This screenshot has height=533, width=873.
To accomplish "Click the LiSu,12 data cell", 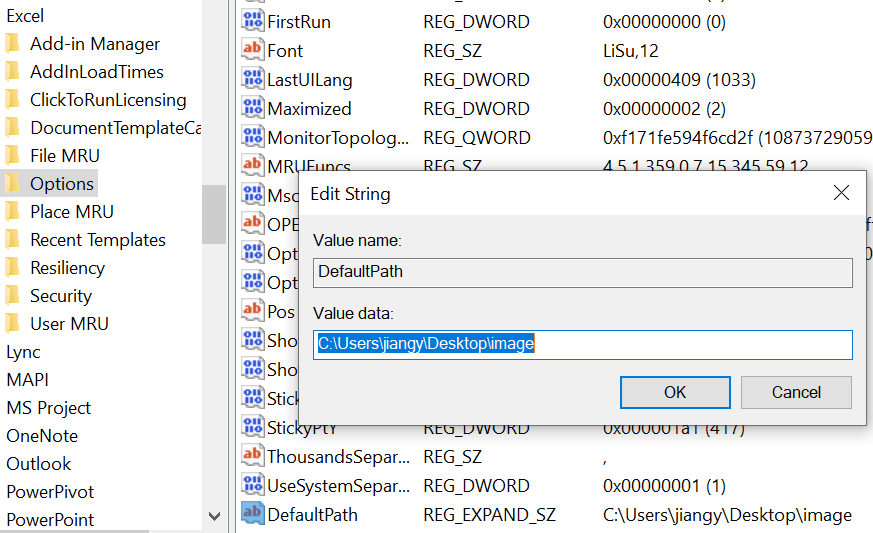I will click(631, 51).
